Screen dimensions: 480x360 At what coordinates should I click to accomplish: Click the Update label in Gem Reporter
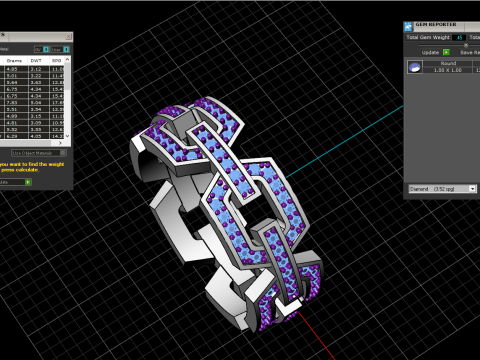click(x=430, y=52)
